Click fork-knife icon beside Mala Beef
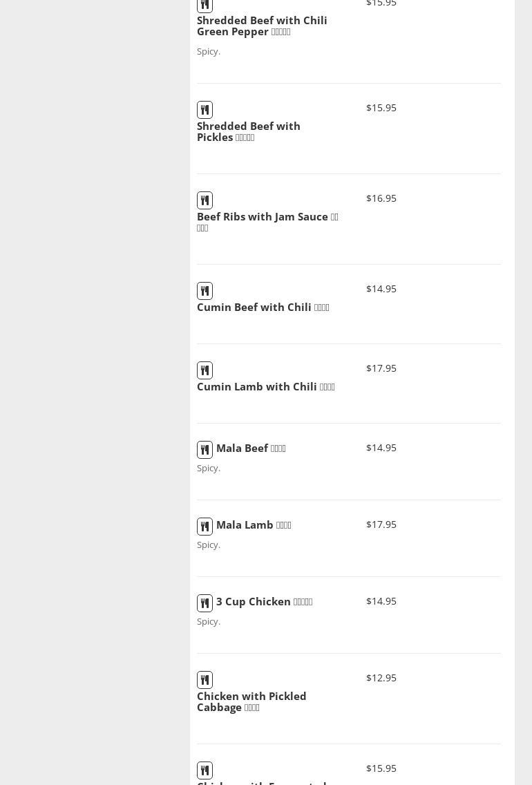Screen dimensions: 532x785 coord(205,450)
